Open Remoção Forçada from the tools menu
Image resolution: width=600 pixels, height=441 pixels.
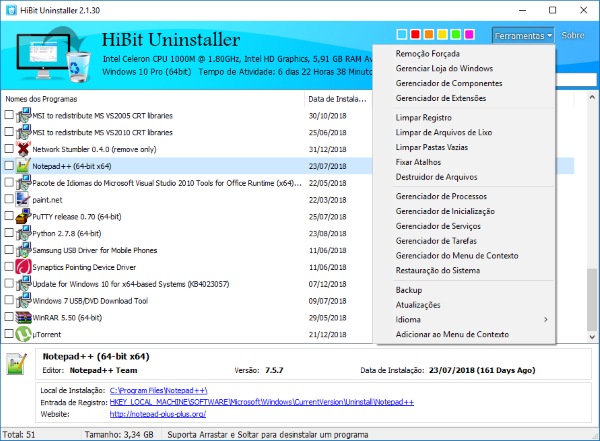(427, 54)
